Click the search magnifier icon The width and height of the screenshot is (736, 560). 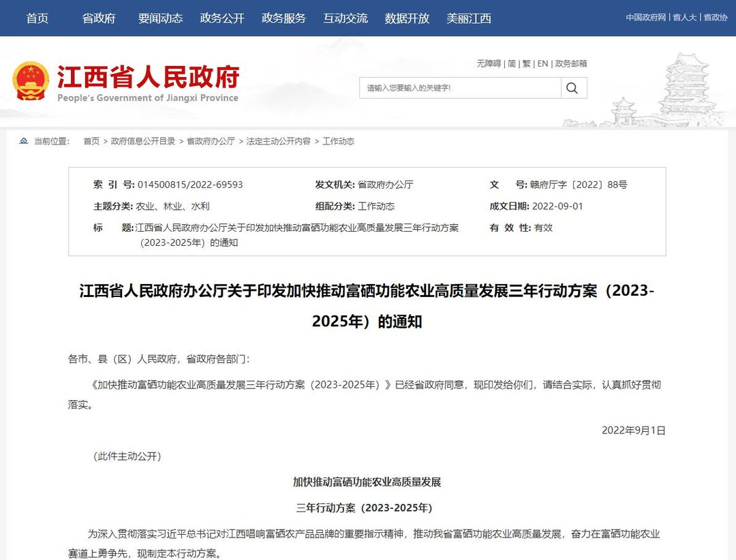click(x=573, y=87)
